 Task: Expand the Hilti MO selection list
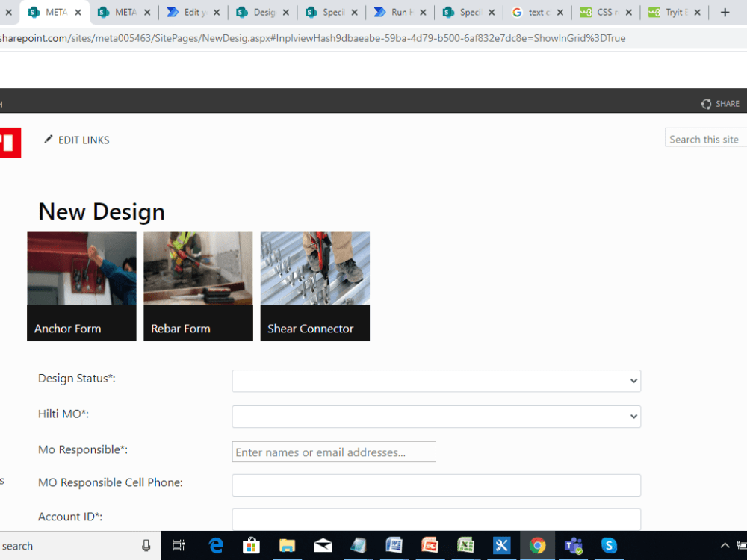pyautogui.click(x=436, y=417)
